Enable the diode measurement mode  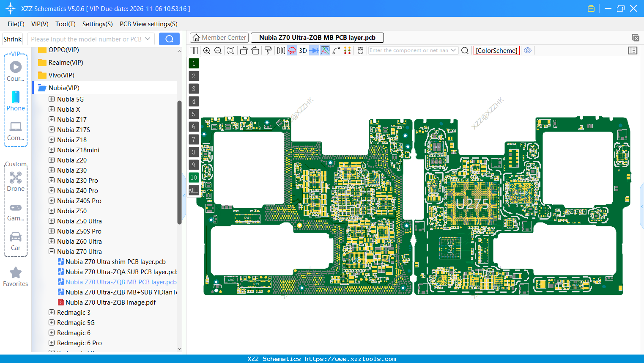click(314, 50)
